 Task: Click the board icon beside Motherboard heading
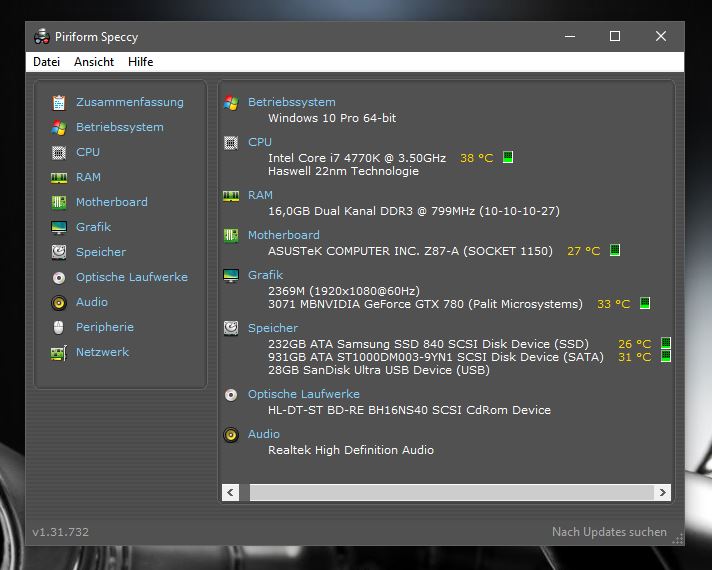(231, 236)
